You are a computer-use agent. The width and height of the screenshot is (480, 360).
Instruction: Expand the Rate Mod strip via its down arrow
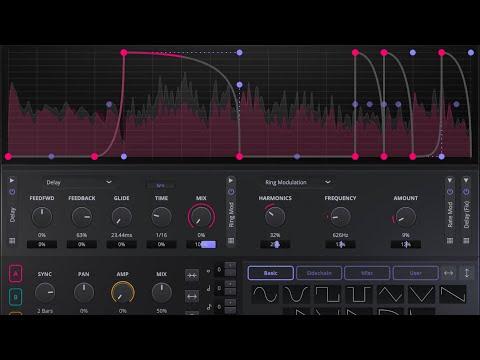click(x=450, y=180)
